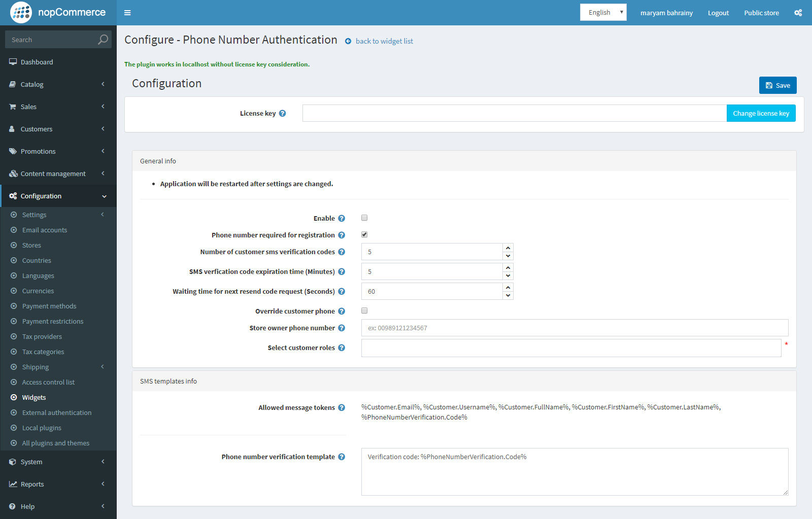The width and height of the screenshot is (812, 519).
Task: Expand the Catalog menu chevron
Action: tap(103, 84)
